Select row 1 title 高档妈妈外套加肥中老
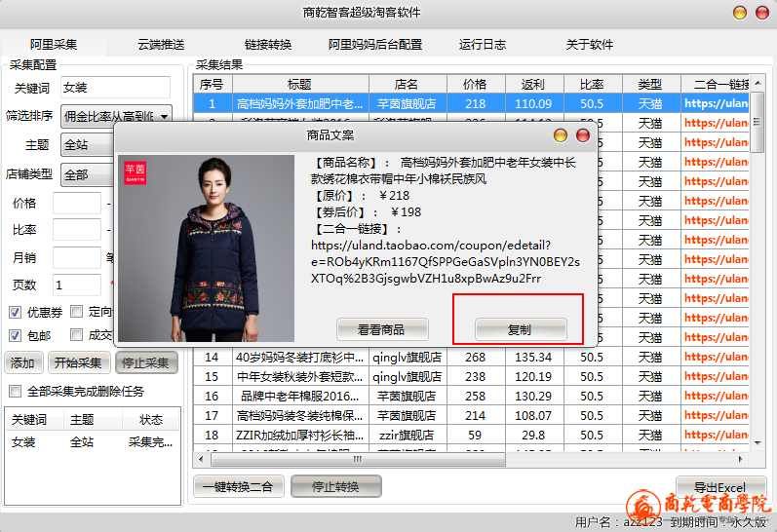The width and height of the screenshot is (777, 532). point(300,103)
